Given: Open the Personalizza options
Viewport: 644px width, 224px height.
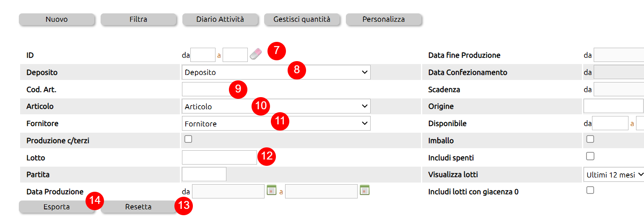Looking at the screenshot, I should [384, 19].
